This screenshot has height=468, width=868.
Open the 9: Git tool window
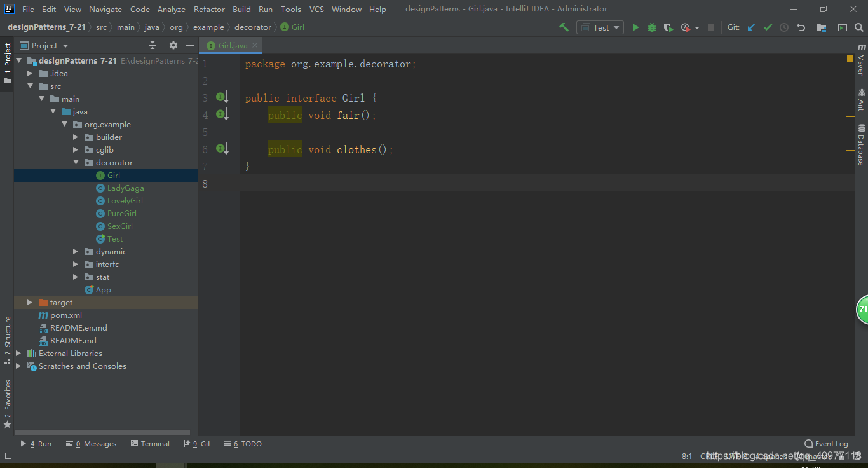pos(197,444)
